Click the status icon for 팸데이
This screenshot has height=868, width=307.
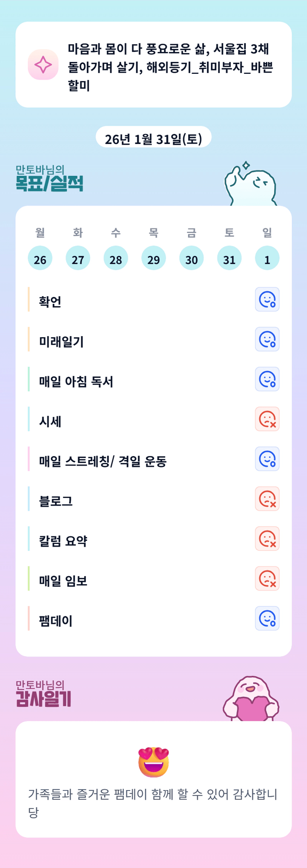(267, 618)
